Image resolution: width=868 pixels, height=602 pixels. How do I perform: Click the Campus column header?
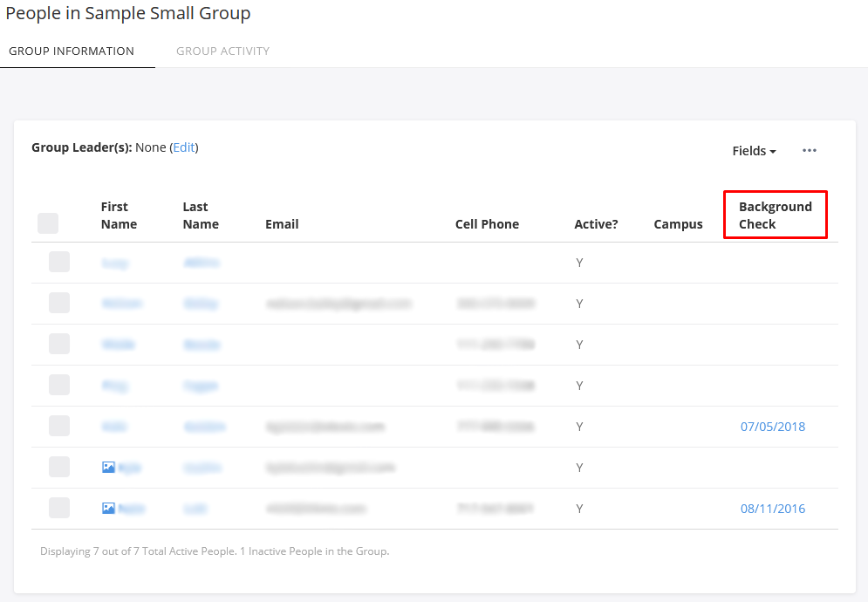point(678,224)
